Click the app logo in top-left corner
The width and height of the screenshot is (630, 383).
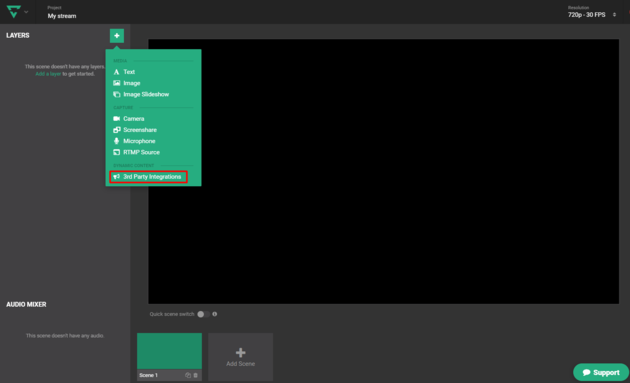click(14, 12)
